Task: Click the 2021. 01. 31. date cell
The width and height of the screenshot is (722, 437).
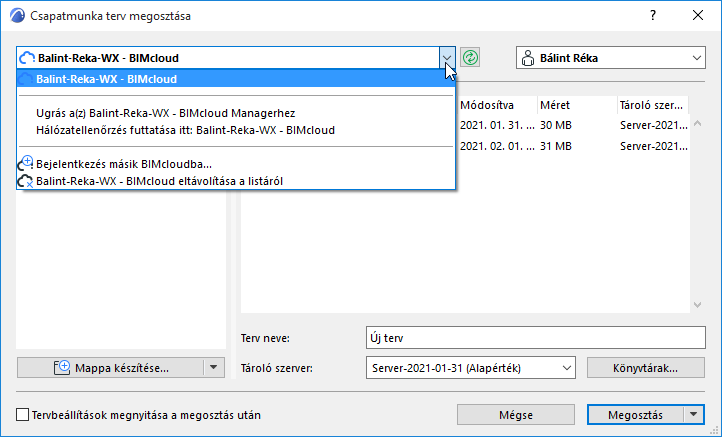Action: click(497, 125)
